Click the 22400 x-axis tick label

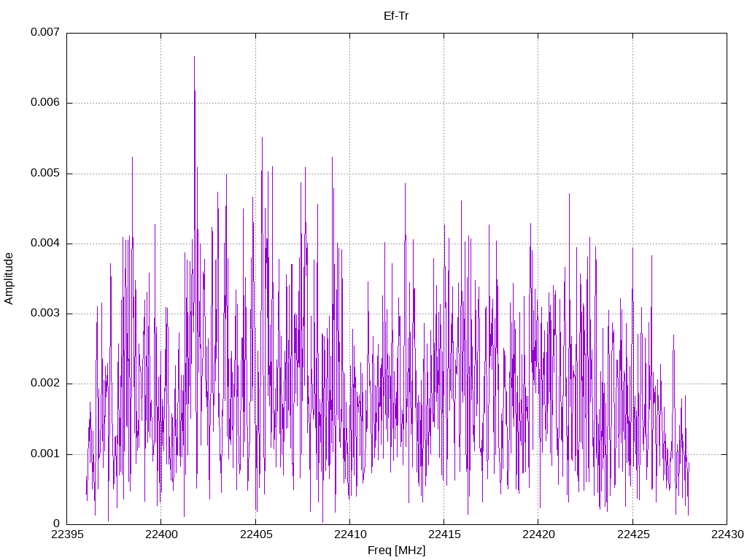[161, 534]
